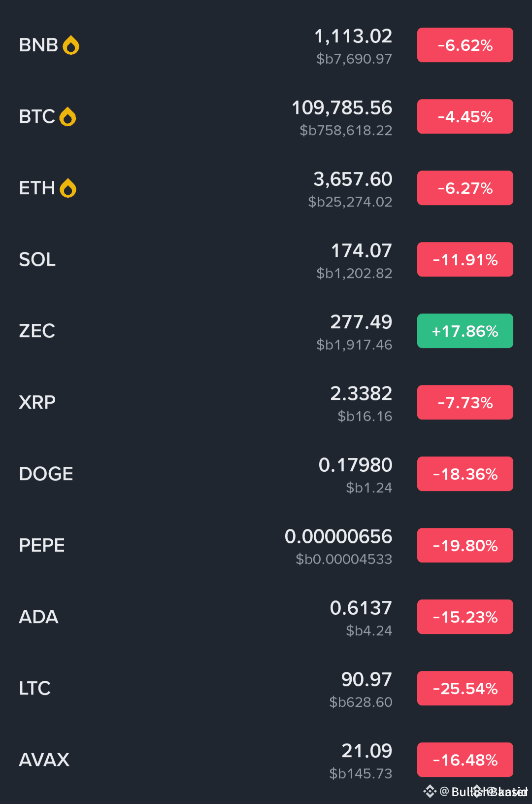
Task: Toggle ZEC +17.86% green change badge
Action: [465, 331]
